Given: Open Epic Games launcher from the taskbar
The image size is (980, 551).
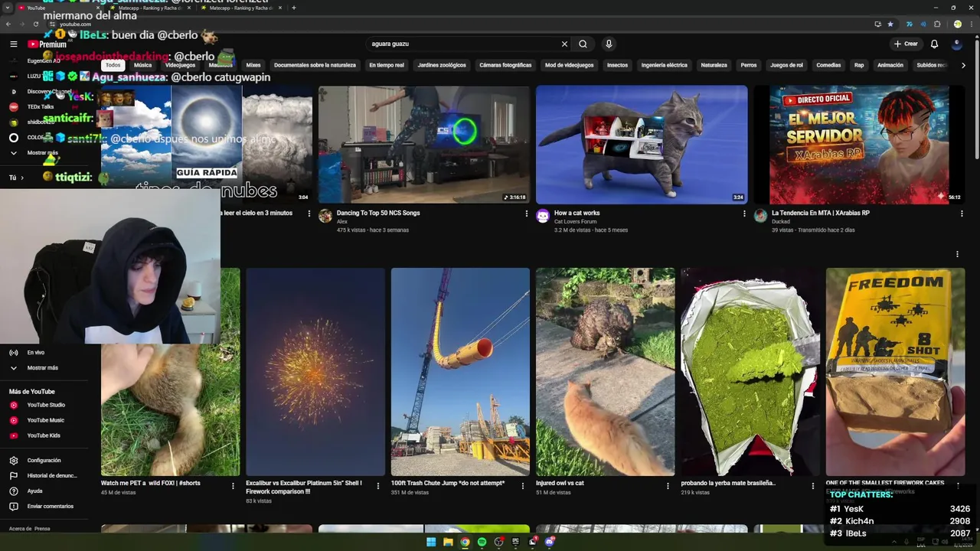Looking at the screenshot, I should 515,542.
